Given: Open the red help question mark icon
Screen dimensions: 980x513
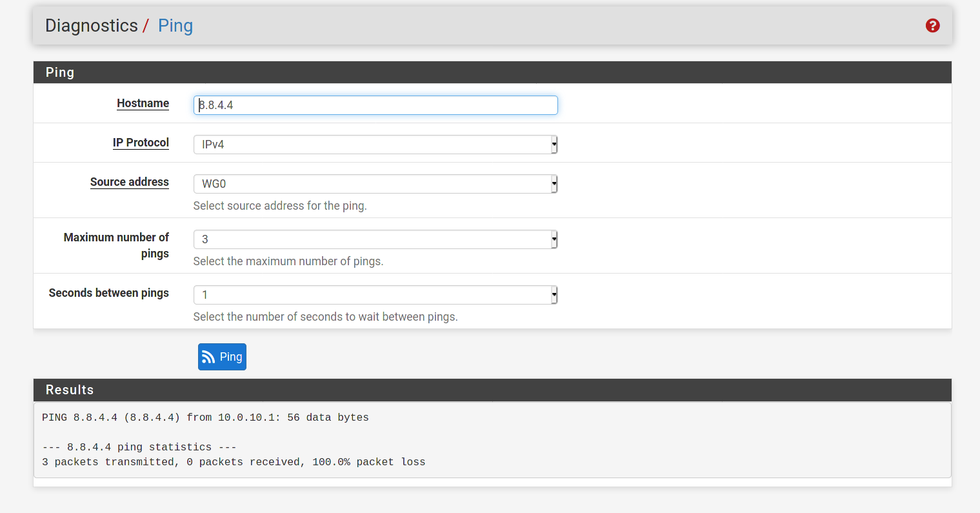Looking at the screenshot, I should [932, 26].
